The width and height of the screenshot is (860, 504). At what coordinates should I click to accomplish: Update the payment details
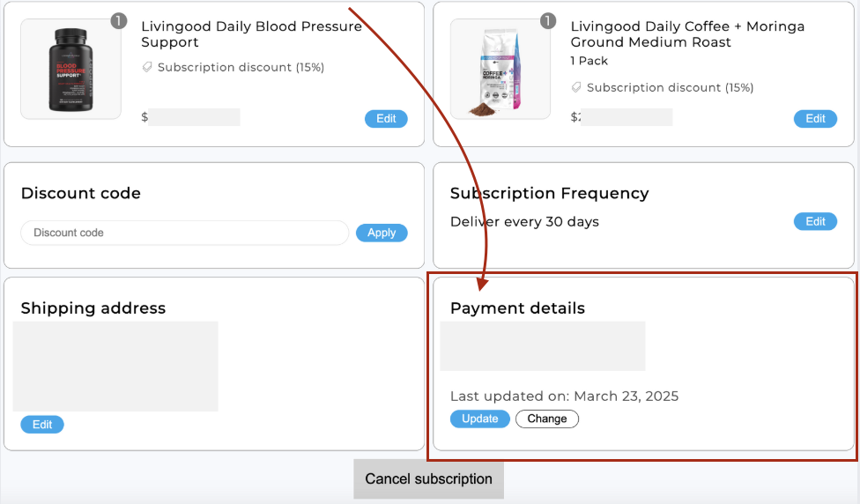click(x=480, y=419)
